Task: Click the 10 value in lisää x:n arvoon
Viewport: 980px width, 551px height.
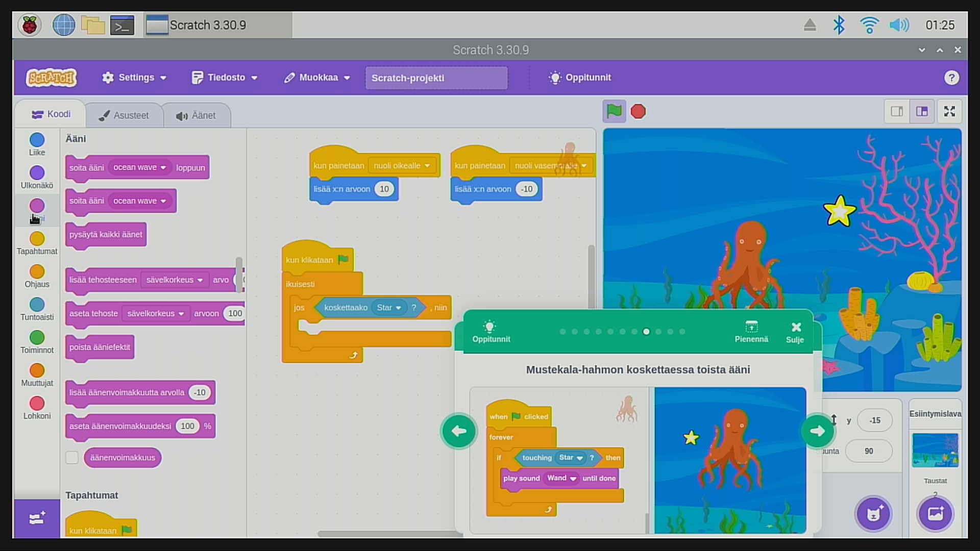Action: click(384, 189)
